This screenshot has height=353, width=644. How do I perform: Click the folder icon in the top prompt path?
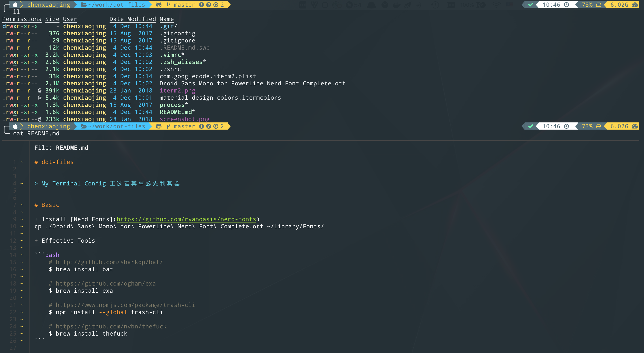[x=84, y=5]
